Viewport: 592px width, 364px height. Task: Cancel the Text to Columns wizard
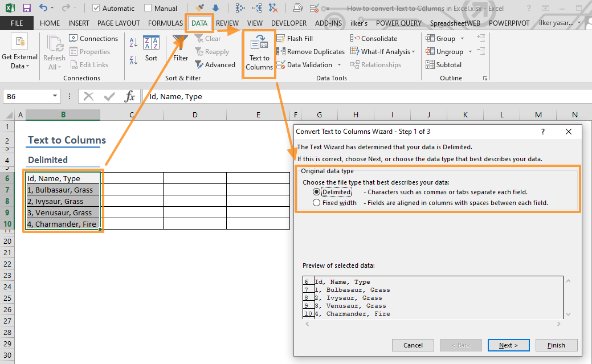[413, 345]
